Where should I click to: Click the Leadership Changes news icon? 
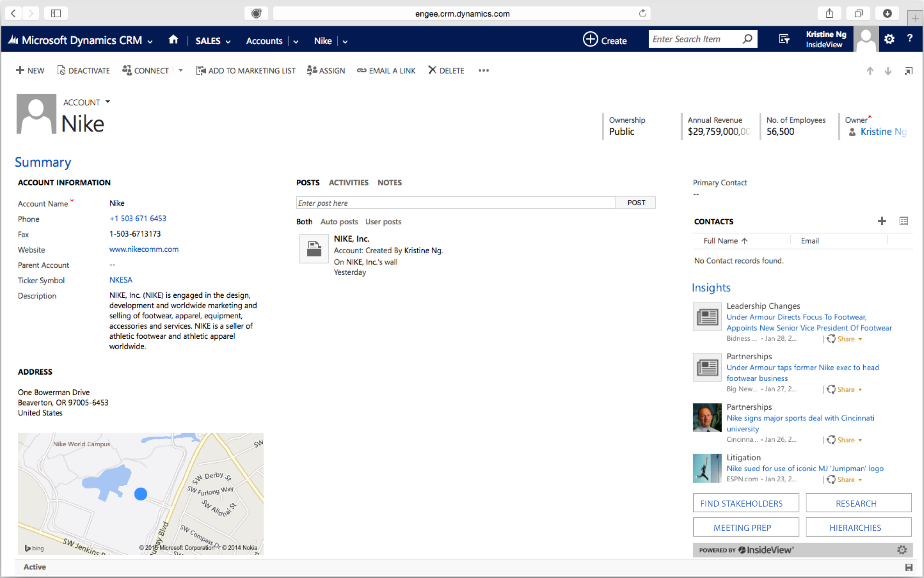pos(707,317)
